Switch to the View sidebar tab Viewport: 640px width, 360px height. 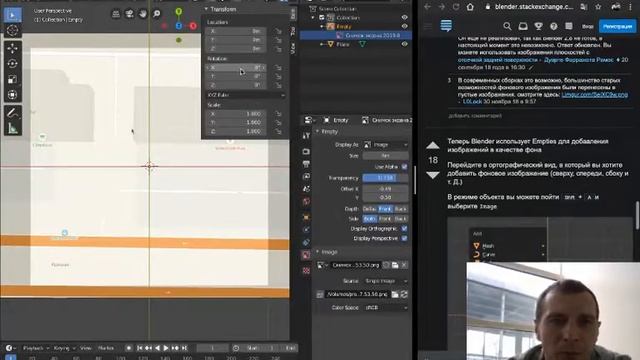[x=293, y=49]
